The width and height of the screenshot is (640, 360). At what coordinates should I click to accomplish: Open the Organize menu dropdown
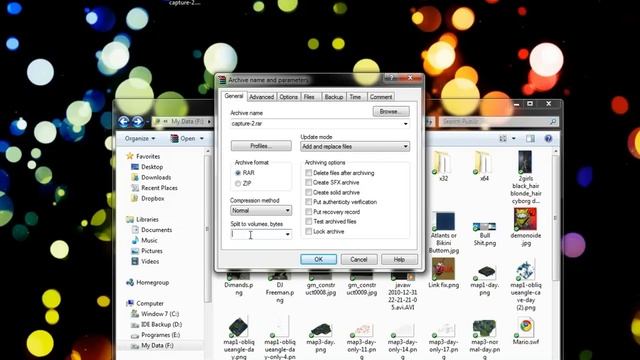pyautogui.click(x=140, y=139)
